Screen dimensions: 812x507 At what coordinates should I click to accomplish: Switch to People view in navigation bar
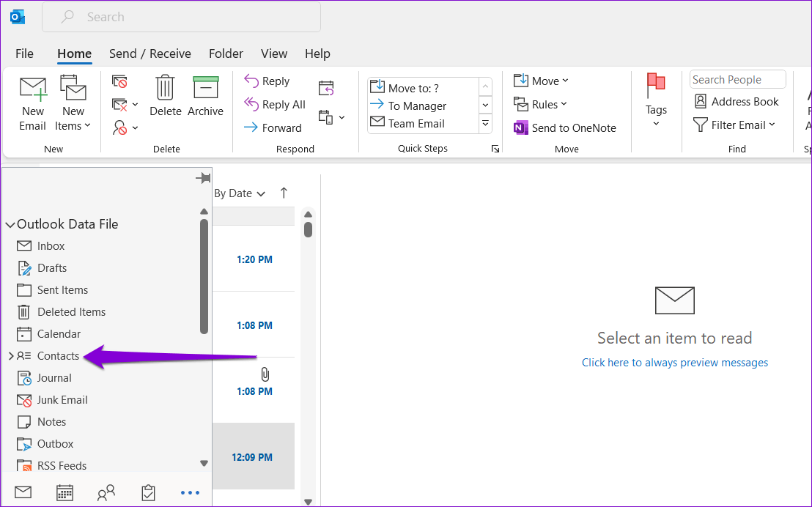106,492
